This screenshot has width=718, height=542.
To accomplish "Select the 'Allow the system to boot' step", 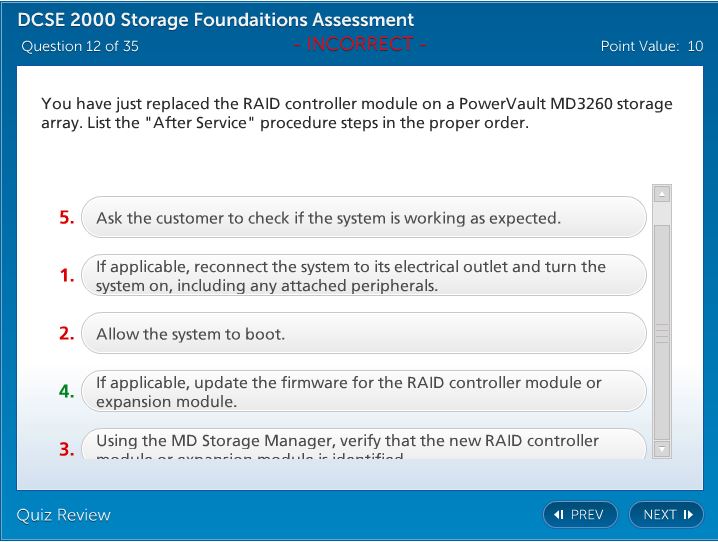I will click(363, 334).
